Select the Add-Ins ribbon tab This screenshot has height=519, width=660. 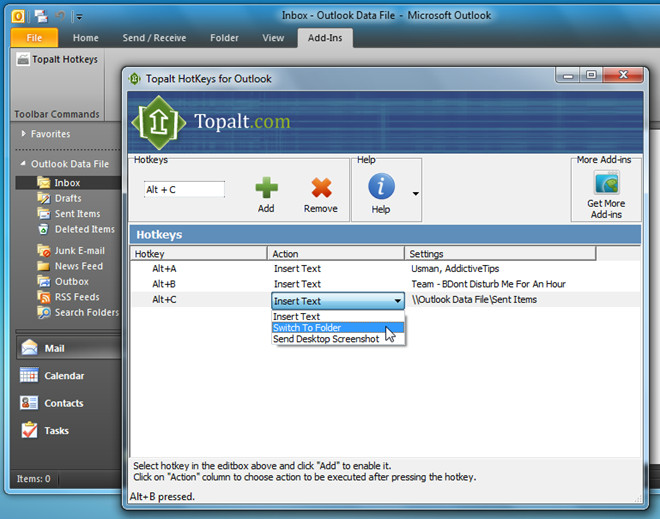click(x=325, y=38)
